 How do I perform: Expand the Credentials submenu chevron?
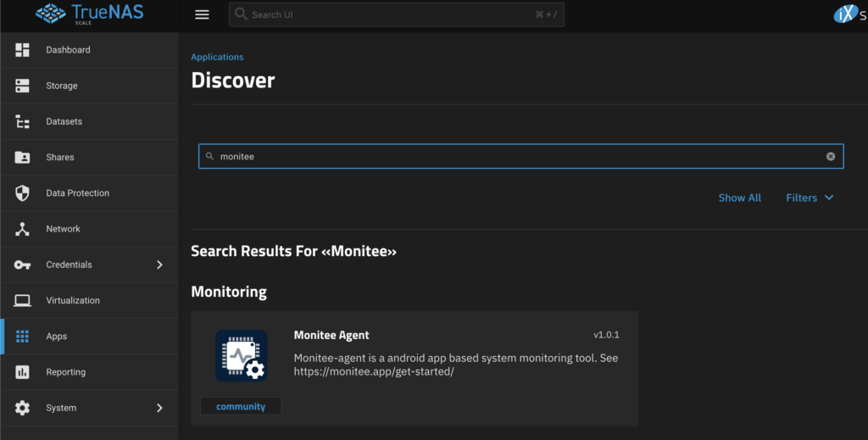click(x=159, y=265)
